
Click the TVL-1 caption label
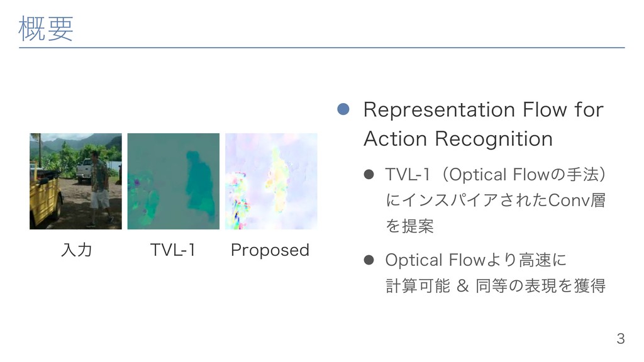pyautogui.click(x=173, y=250)
